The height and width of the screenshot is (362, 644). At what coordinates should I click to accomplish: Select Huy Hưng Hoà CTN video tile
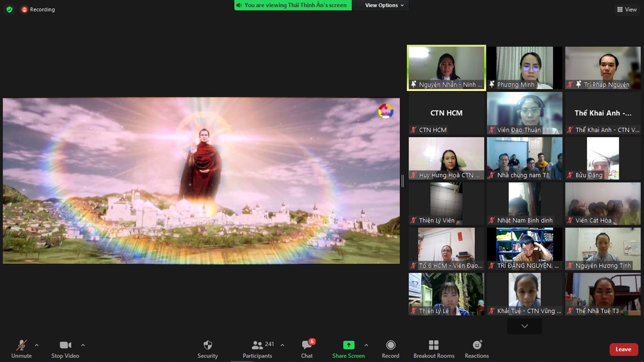(446, 158)
